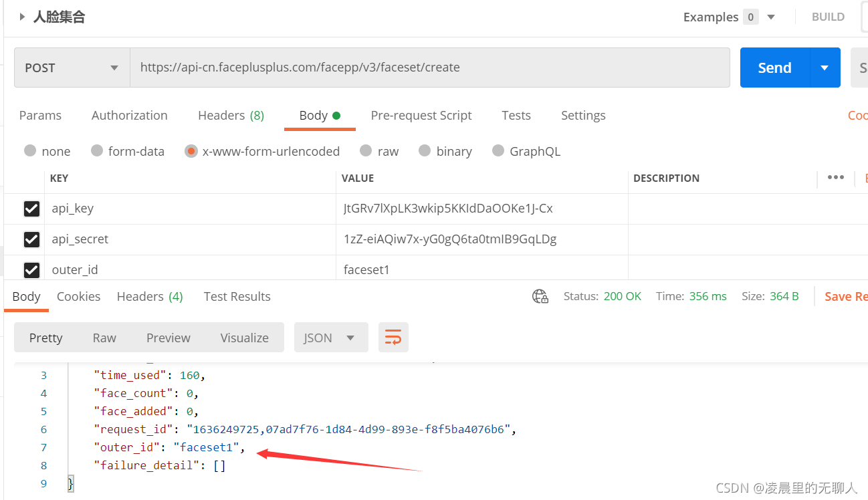The width and height of the screenshot is (868, 500).
Task: Uncheck the outer_id parameter checkbox
Action: click(x=31, y=269)
